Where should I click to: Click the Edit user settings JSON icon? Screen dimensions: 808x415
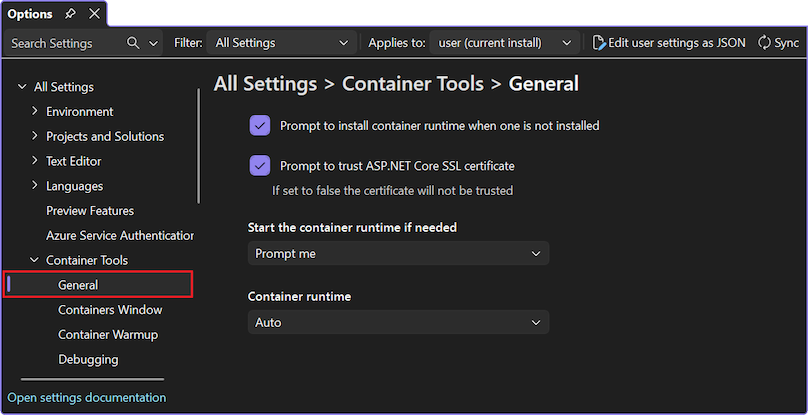pyautogui.click(x=599, y=43)
